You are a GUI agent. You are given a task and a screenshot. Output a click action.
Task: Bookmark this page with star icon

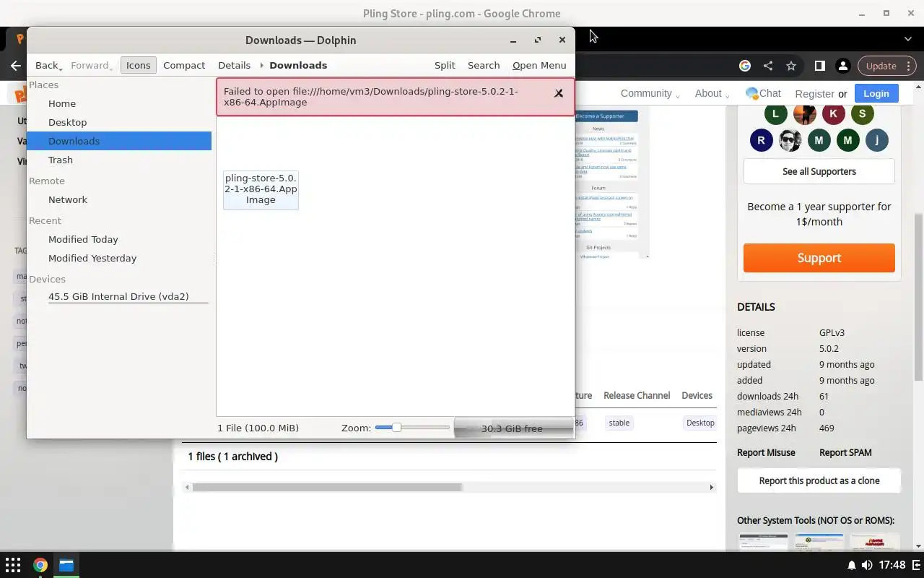(791, 66)
